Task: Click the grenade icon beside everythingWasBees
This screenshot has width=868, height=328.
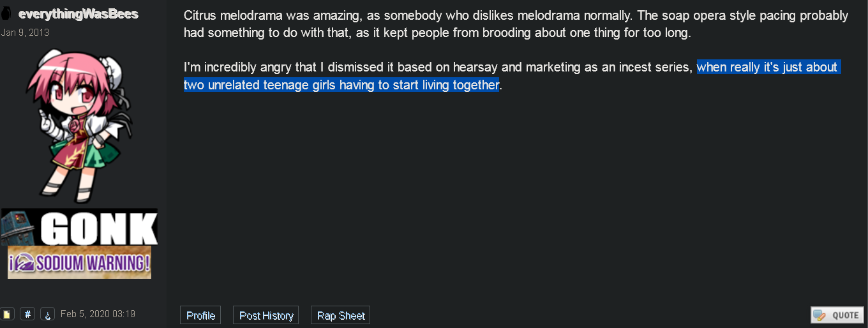Action: [7, 14]
